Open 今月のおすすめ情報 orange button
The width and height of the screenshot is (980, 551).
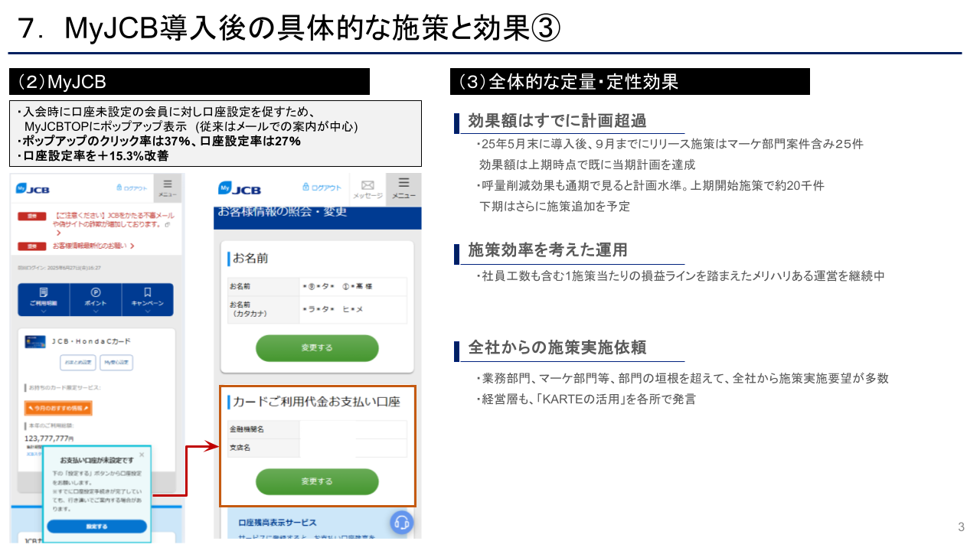pyautogui.click(x=58, y=409)
